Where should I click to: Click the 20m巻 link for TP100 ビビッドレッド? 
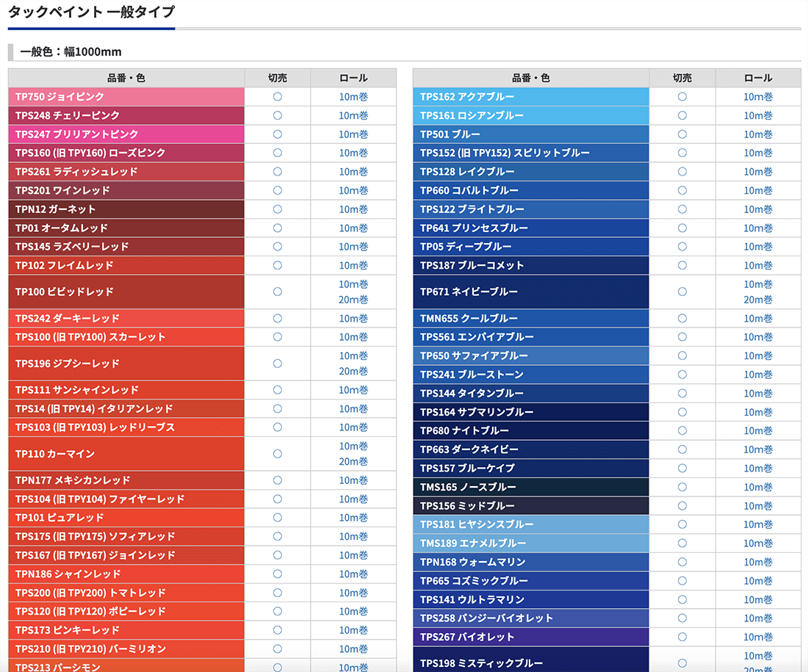click(x=353, y=300)
